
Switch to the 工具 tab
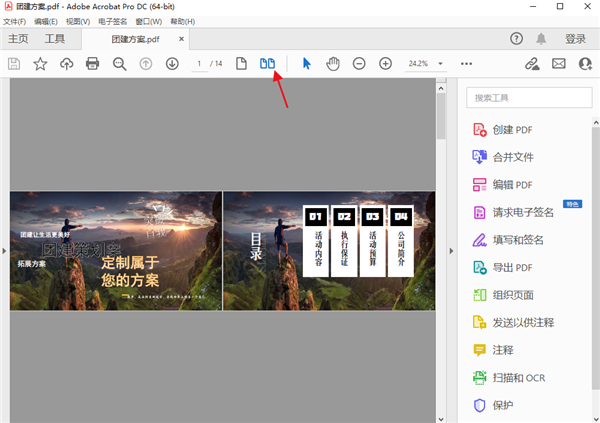click(x=55, y=39)
